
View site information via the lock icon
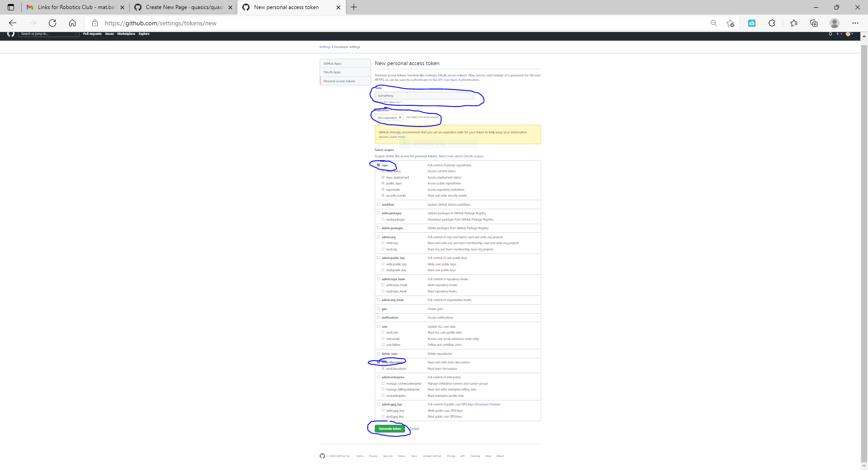pos(95,23)
